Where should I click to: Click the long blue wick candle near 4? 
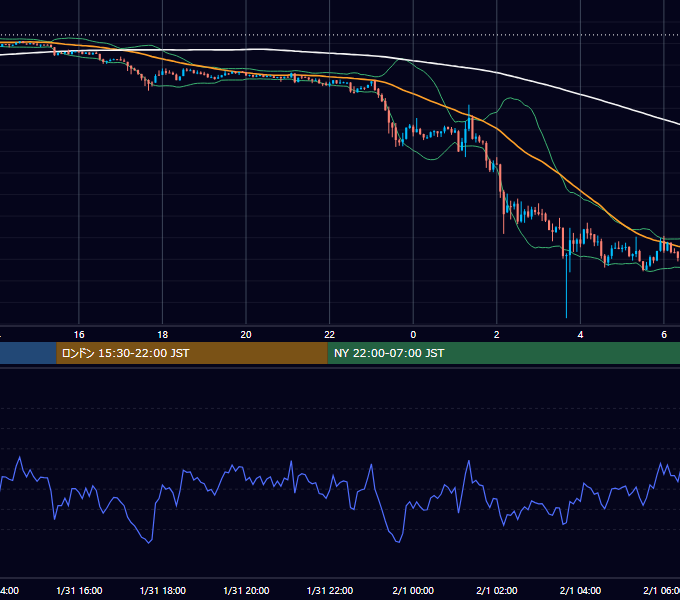click(566, 286)
